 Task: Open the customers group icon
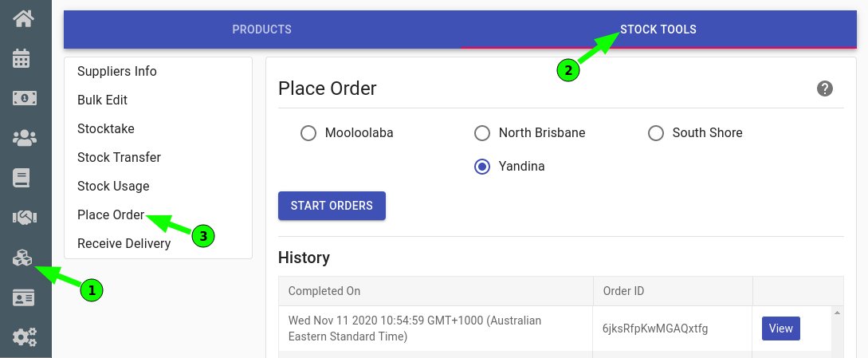coord(25,138)
